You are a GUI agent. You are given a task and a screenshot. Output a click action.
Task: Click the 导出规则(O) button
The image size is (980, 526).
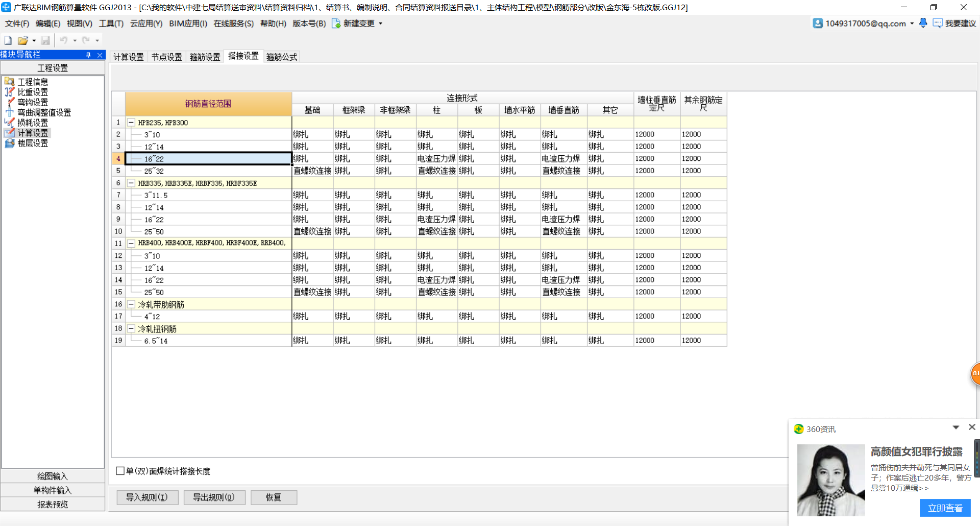pyautogui.click(x=214, y=497)
